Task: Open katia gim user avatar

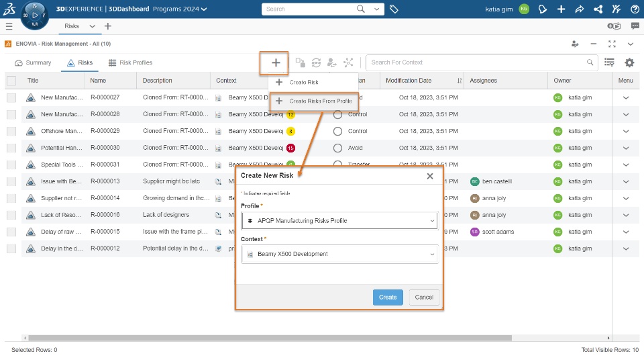Action: click(x=524, y=9)
